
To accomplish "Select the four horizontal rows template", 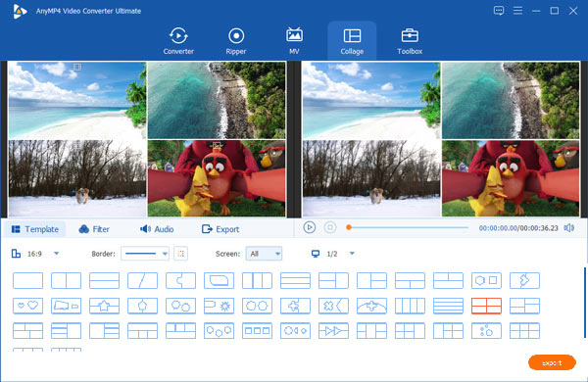I will 448,306.
